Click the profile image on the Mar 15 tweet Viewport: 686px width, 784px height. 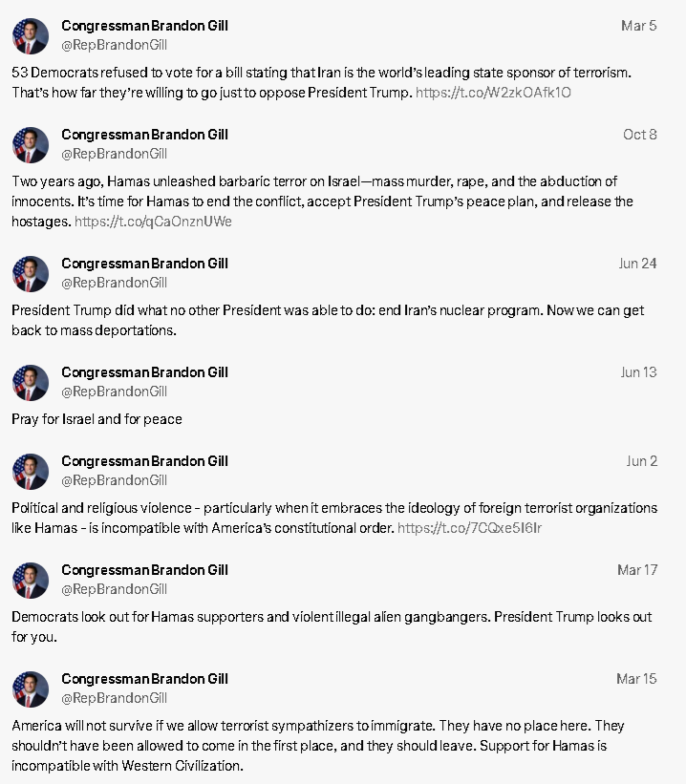coord(31,689)
